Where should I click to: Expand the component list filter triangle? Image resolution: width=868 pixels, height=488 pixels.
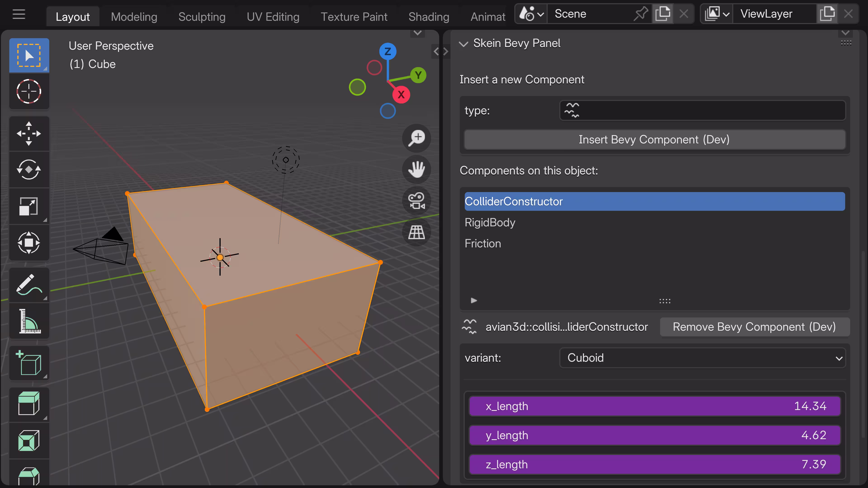pos(474,300)
